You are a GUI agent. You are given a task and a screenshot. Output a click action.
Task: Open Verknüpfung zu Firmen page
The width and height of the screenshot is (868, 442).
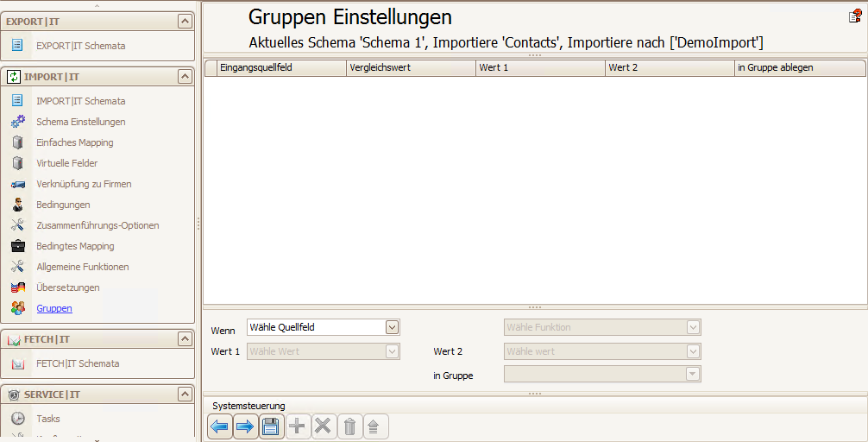click(85, 184)
